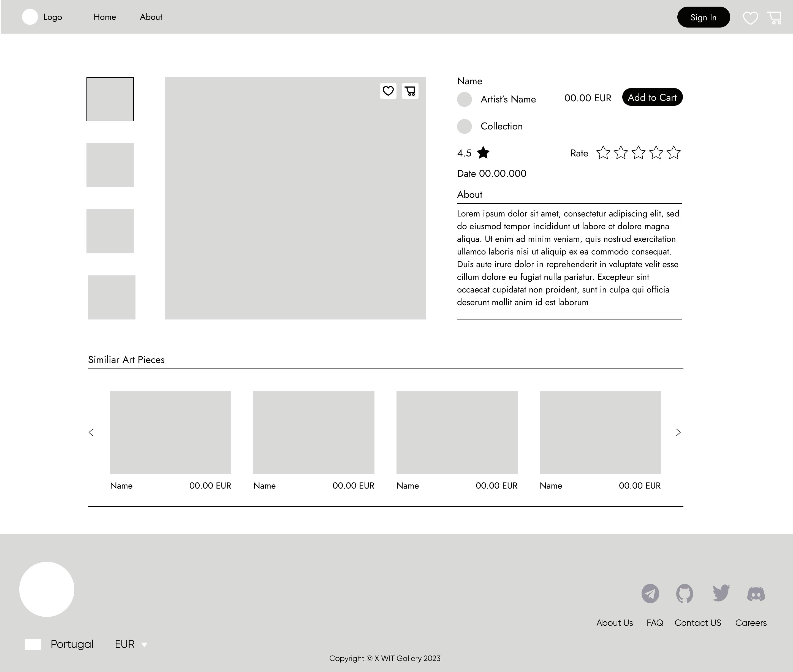The image size is (793, 672).
Task: Select the second artwork thumbnail
Action: click(x=110, y=165)
